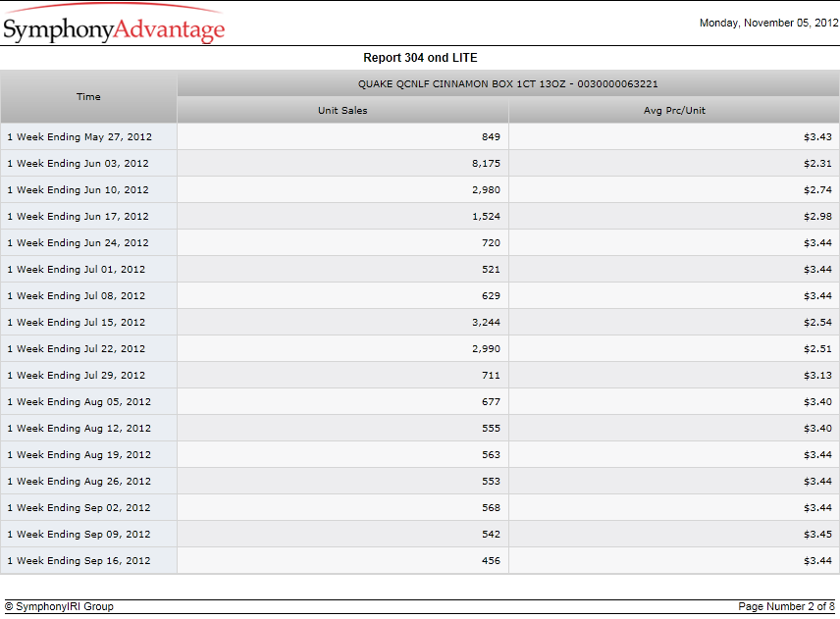Screen dimensions: 840x619
Task: Click unit sales value 720
Action: (x=491, y=242)
